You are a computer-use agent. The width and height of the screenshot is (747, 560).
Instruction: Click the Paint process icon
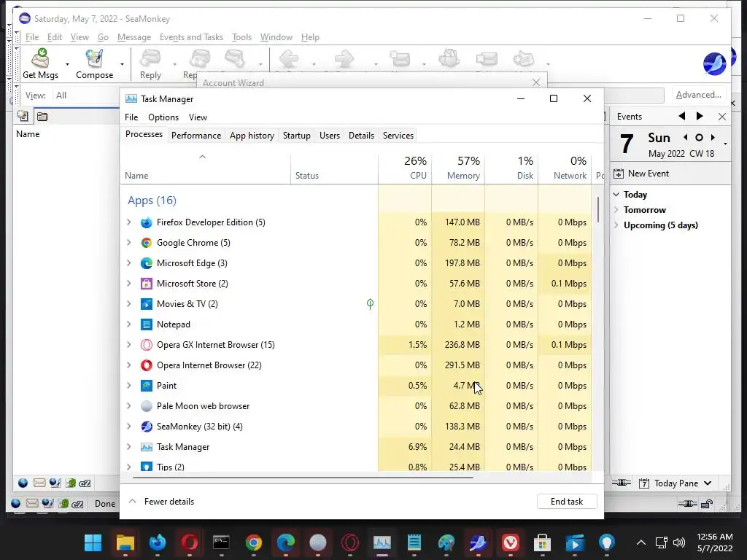[x=146, y=386]
